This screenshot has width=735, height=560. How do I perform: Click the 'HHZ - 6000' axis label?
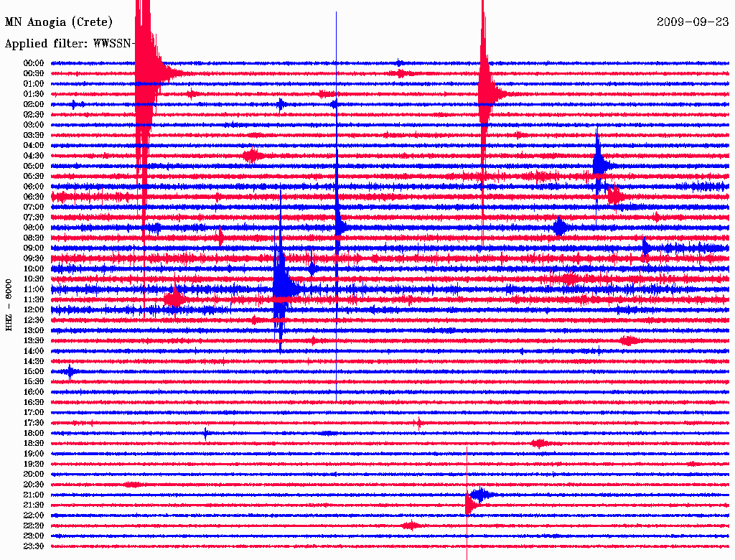(9, 305)
